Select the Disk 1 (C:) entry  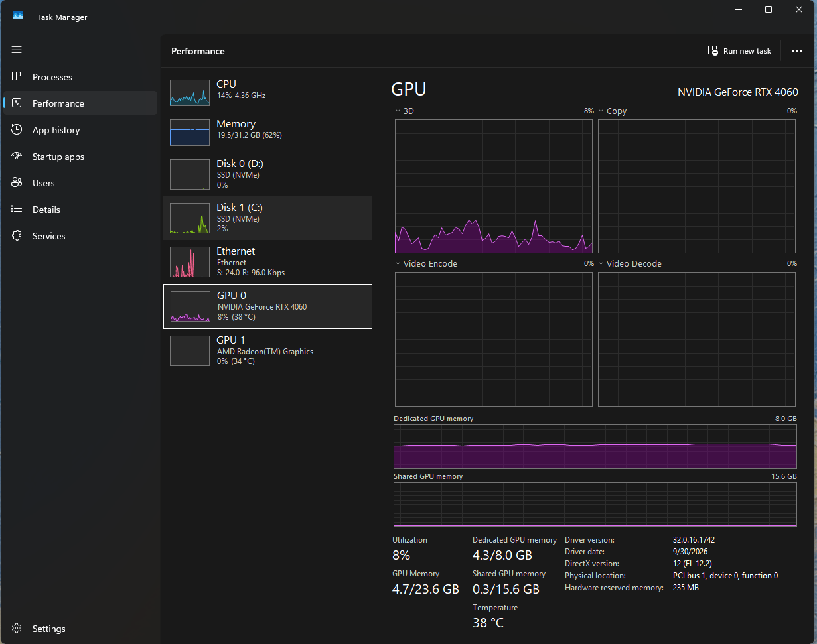click(267, 218)
